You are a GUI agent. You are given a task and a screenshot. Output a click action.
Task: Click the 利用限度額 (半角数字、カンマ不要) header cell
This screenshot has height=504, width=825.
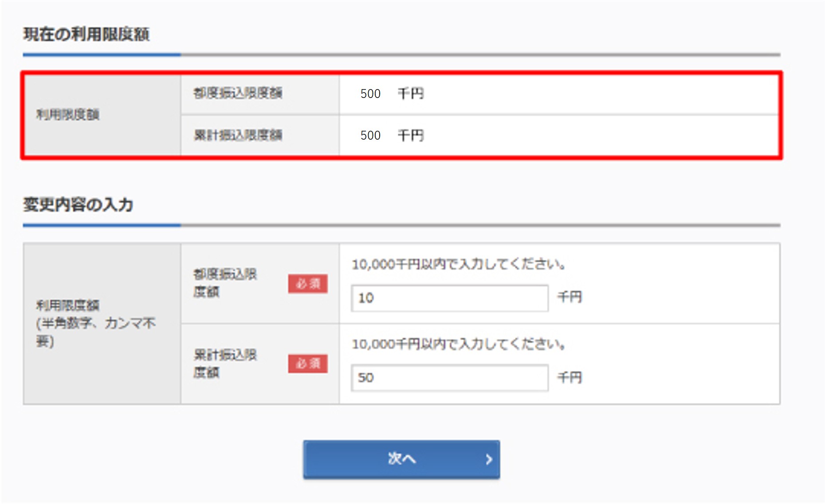[95, 323]
